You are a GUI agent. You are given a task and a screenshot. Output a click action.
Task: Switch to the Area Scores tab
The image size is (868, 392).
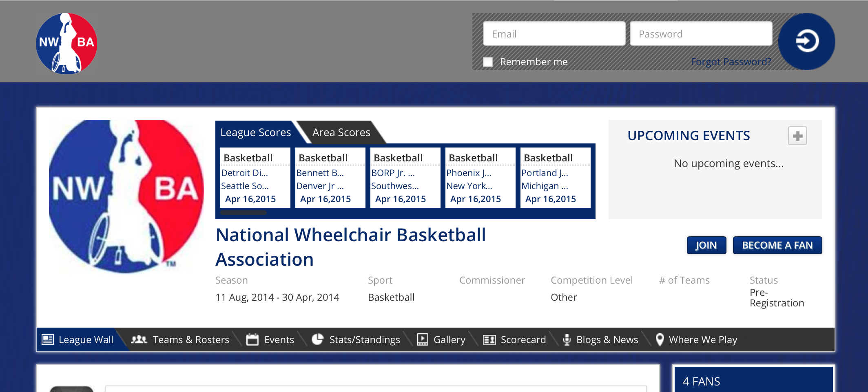(x=341, y=132)
